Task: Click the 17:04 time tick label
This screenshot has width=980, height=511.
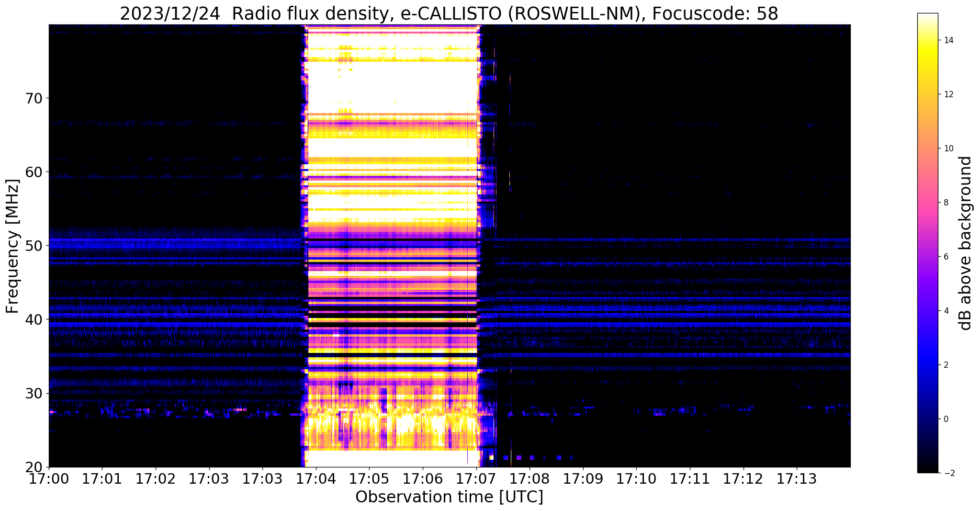Action: click(x=316, y=478)
